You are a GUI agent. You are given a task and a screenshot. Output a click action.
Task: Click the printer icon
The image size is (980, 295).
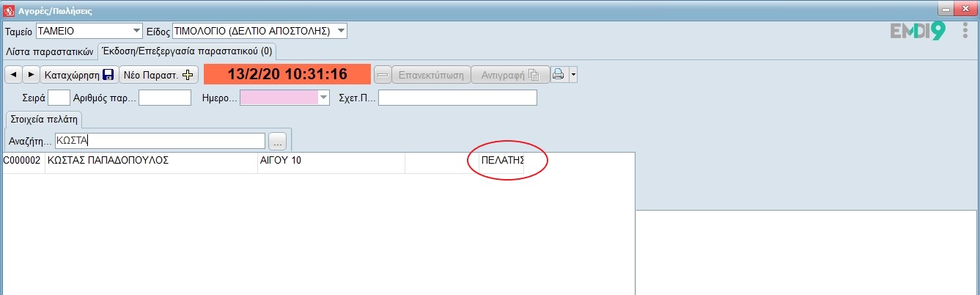tap(559, 74)
